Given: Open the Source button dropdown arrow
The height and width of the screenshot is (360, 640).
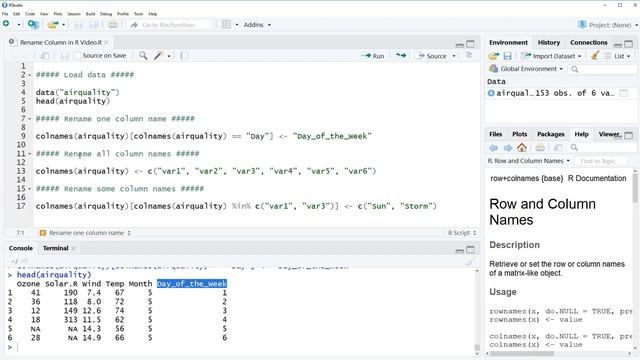Looking at the screenshot, I should (x=454, y=56).
